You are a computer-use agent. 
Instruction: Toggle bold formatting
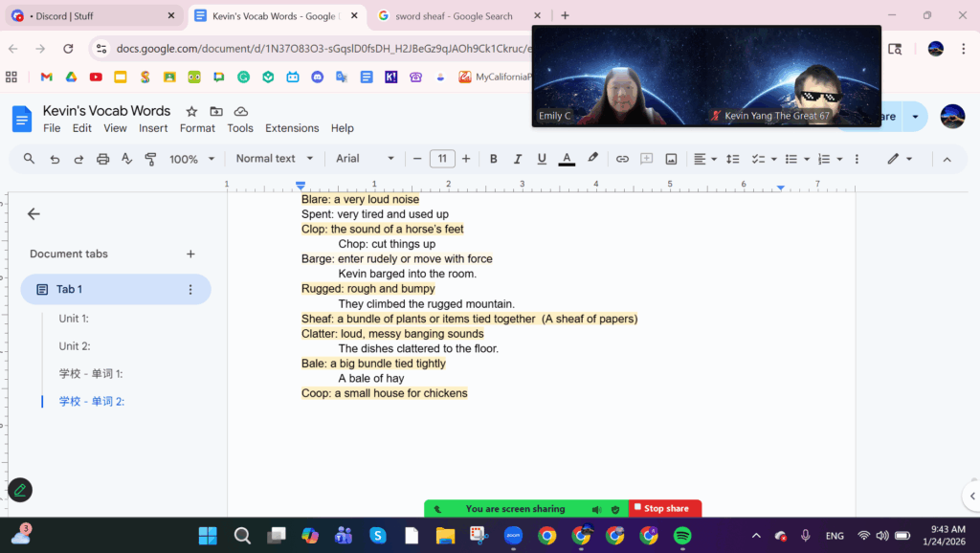click(x=494, y=159)
